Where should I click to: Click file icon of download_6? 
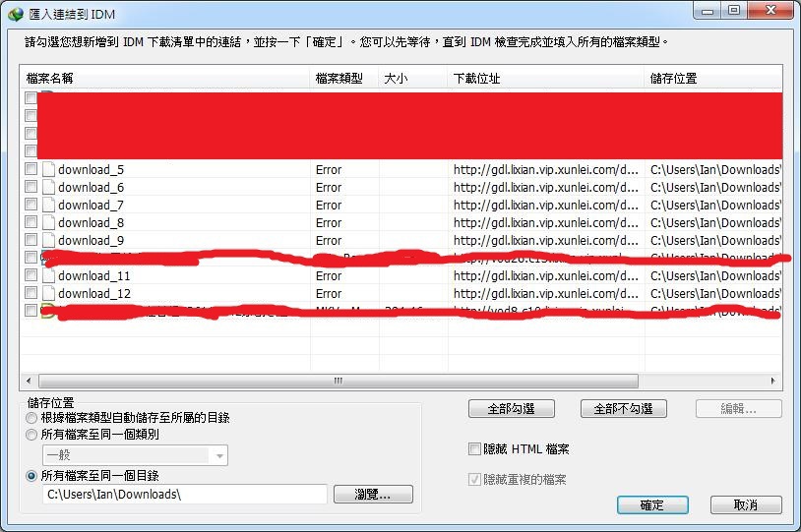48,187
